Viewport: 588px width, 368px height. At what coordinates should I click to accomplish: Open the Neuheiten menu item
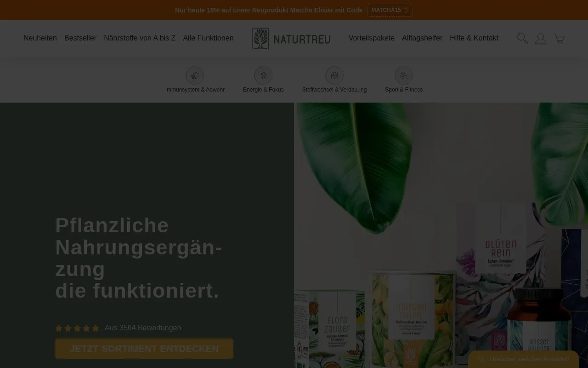tap(40, 38)
